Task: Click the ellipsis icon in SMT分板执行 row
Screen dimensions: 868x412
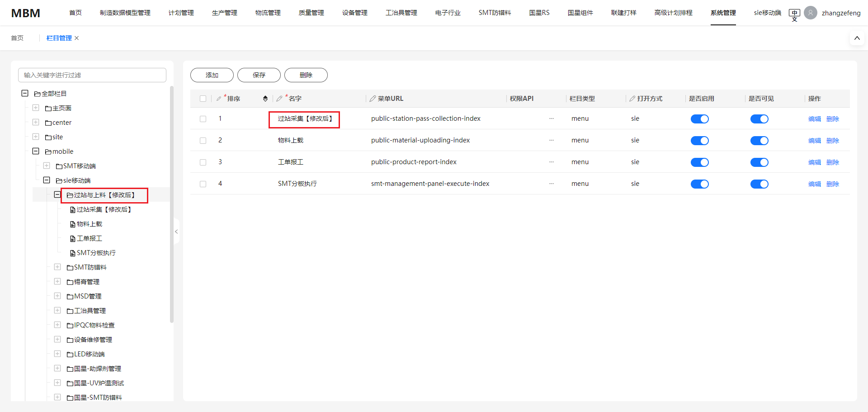Action: pyautogui.click(x=552, y=184)
